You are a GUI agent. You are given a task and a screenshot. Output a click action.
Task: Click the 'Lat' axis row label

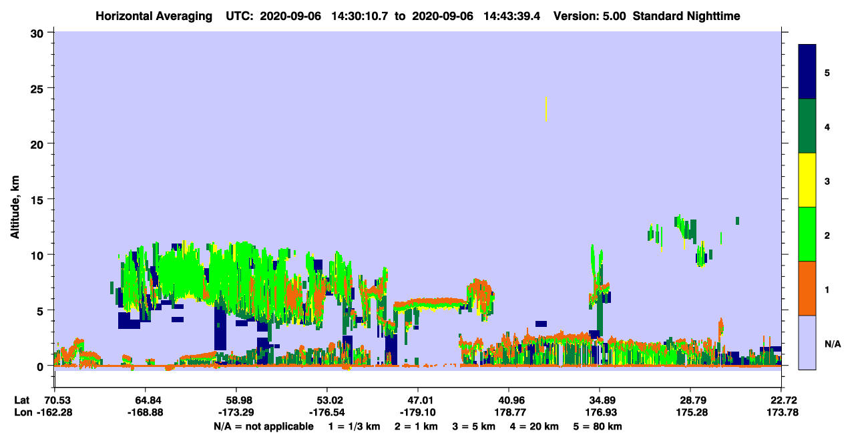[x=22, y=400]
